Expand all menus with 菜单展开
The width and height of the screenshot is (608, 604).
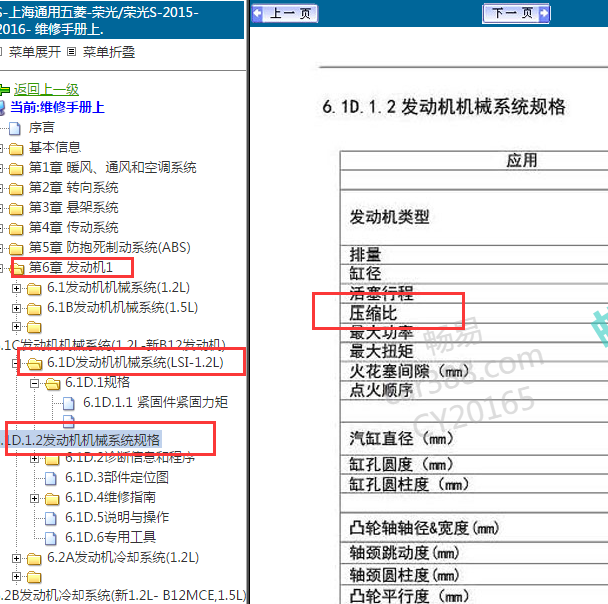pos(35,52)
